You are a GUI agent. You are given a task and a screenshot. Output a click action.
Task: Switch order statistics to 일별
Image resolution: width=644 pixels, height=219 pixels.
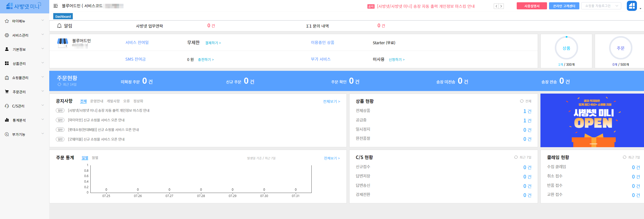coord(85,158)
